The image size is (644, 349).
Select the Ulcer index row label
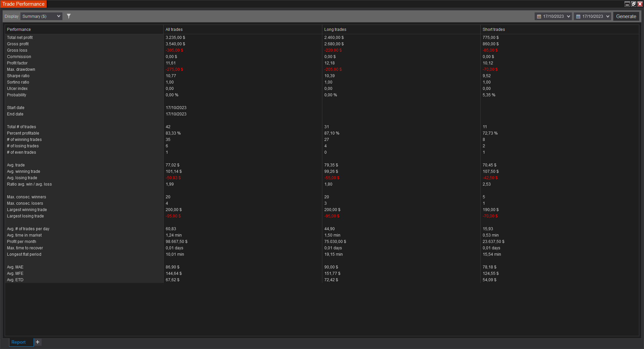(x=17, y=89)
